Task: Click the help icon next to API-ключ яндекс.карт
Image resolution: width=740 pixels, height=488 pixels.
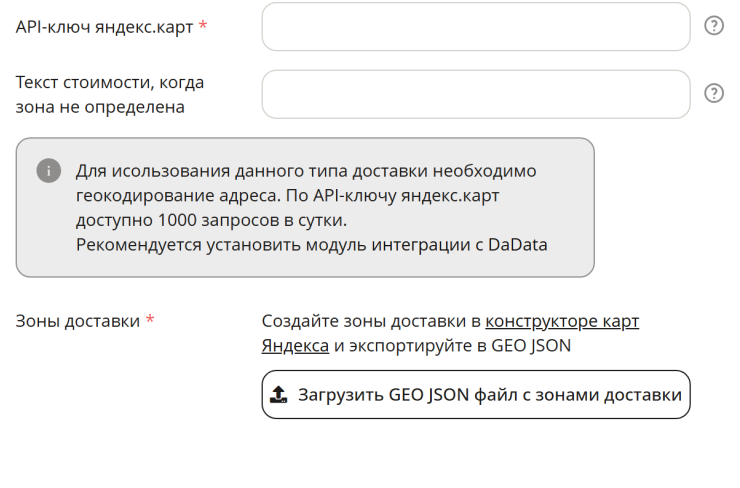Action: [714, 25]
